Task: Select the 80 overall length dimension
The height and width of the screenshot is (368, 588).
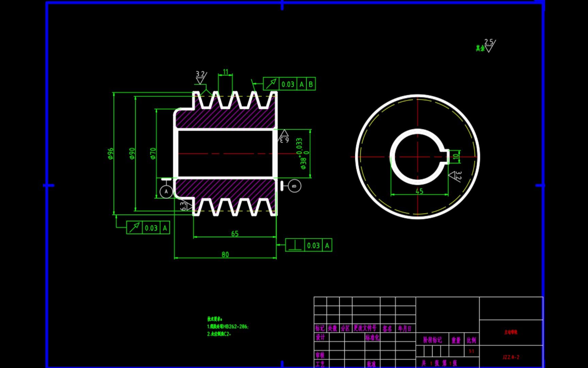Action: pyautogui.click(x=225, y=255)
